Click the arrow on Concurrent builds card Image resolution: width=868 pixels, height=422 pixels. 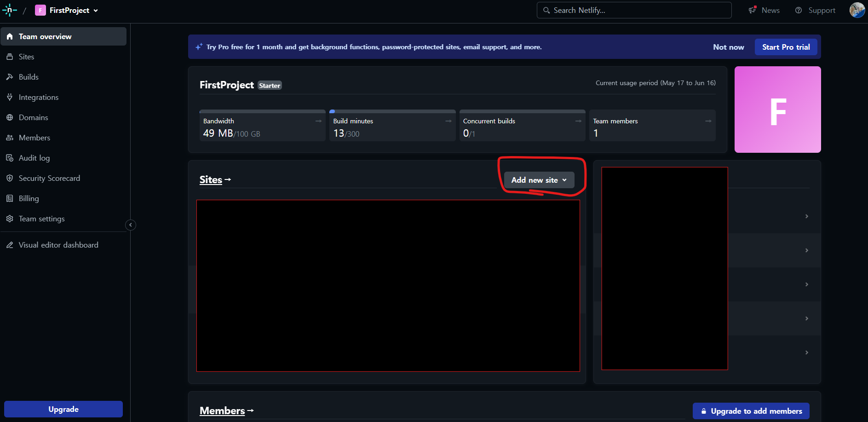[578, 121]
